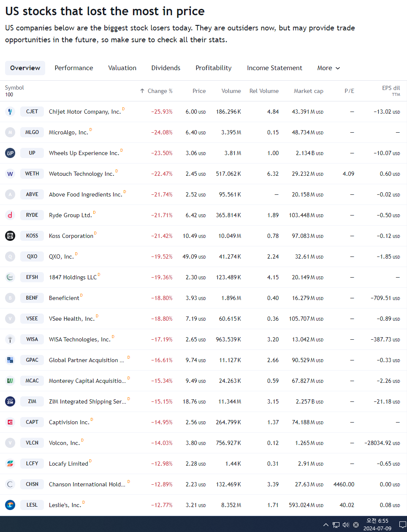This screenshot has height=532, width=407.
Task: Click the taskbar network icon
Action: coord(336,525)
